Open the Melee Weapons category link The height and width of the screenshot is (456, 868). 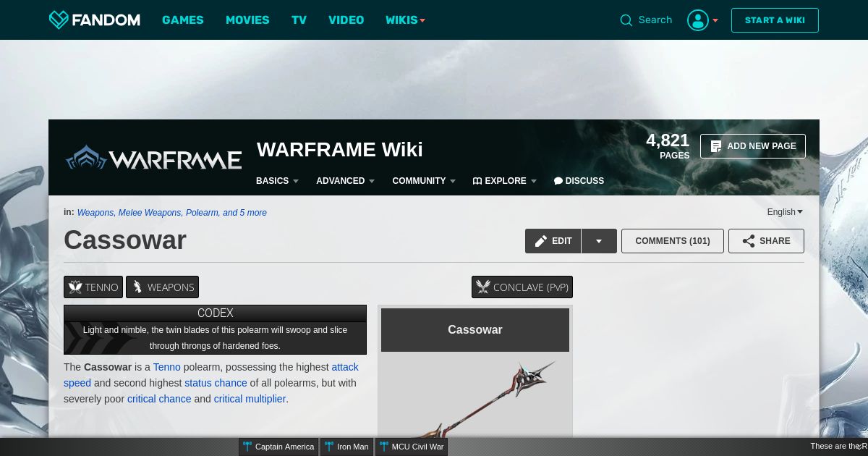[x=150, y=213]
